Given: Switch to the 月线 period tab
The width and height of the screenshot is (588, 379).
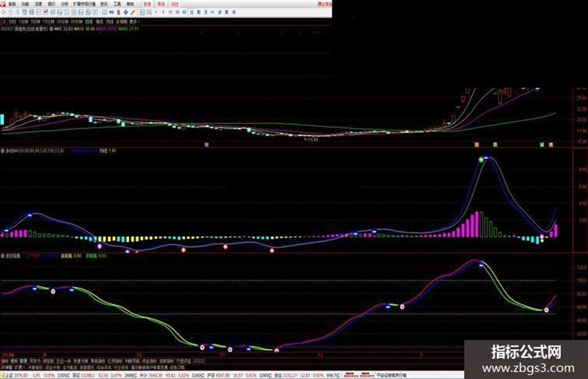Looking at the screenshot, I should (110, 22).
